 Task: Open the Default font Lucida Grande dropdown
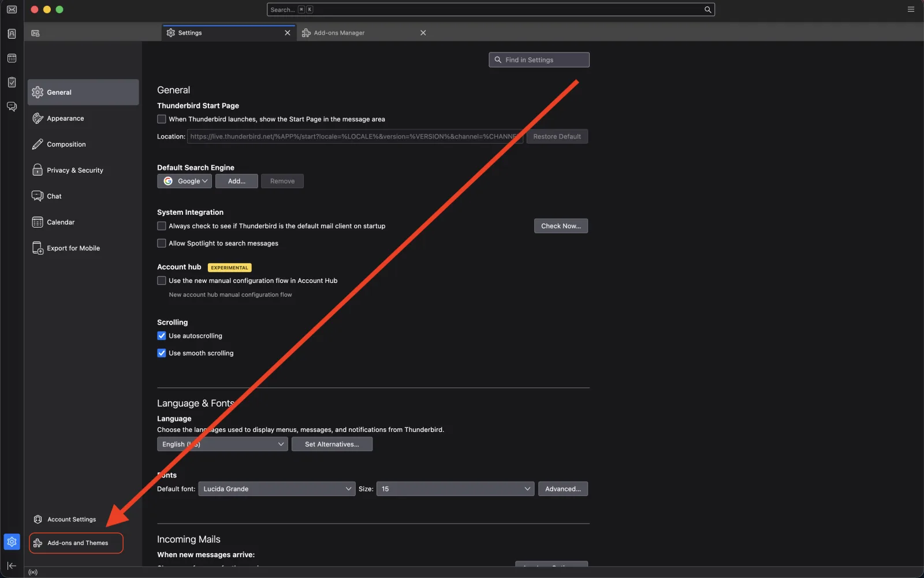(x=277, y=489)
